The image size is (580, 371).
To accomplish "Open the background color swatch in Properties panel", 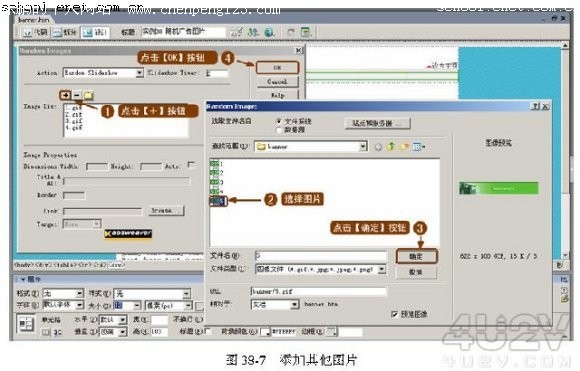I will click(x=265, y=332).
